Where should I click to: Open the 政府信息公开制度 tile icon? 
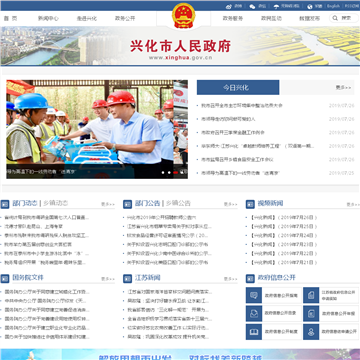pos(254,332)
